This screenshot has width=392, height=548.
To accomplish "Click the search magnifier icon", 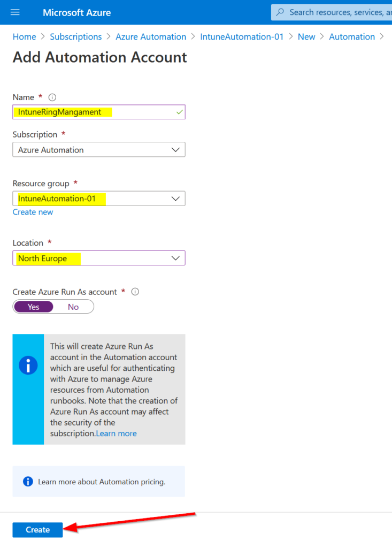I will pos(280,12).
